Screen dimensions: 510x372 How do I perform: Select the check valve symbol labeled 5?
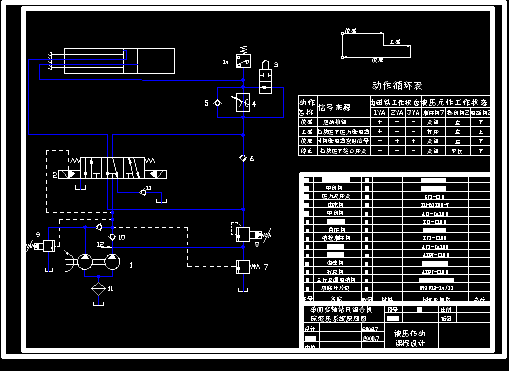click(x=217, y=103)
